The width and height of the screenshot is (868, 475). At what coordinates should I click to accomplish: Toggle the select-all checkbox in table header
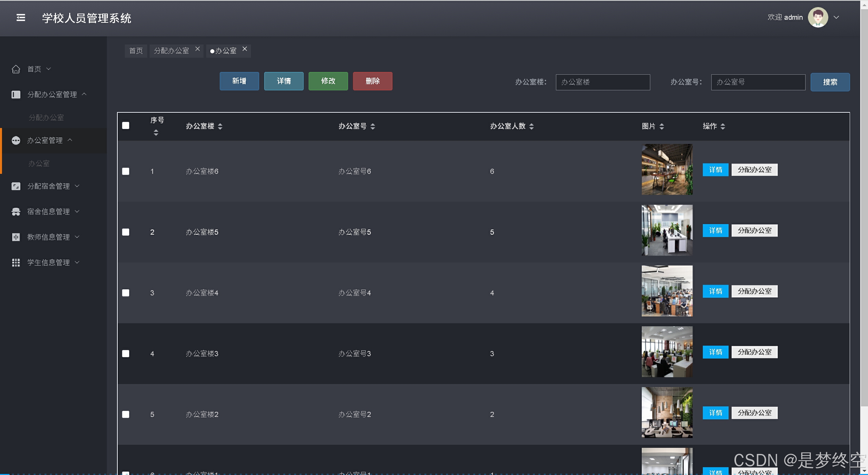[x=126, y=126]
